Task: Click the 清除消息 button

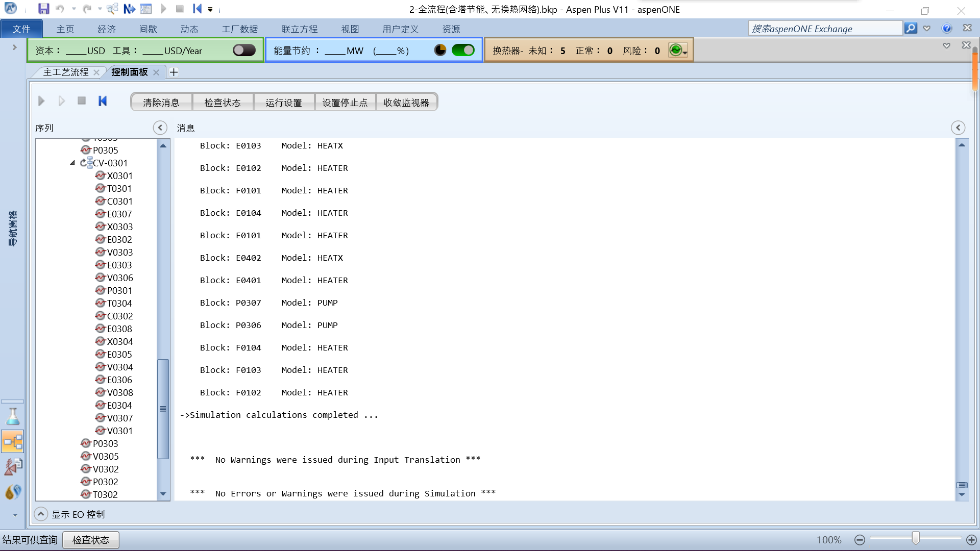Action: tap(161, 103)
